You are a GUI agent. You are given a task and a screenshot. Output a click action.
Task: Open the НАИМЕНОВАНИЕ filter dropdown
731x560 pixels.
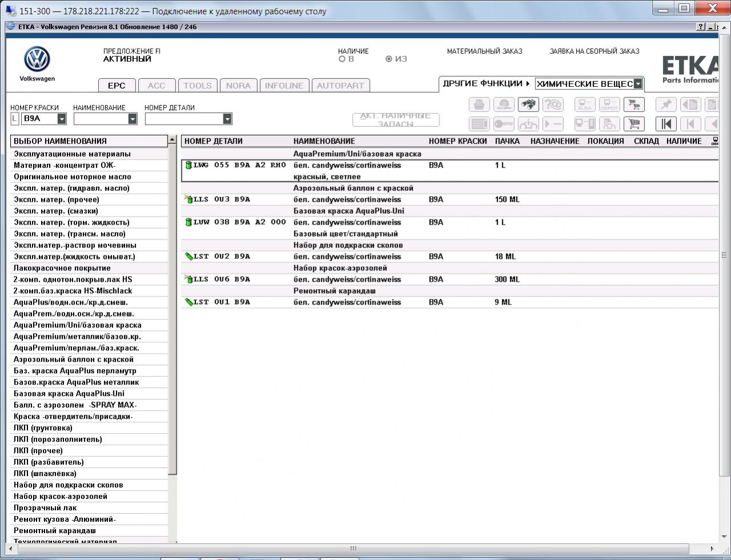(x=133, y=119)
